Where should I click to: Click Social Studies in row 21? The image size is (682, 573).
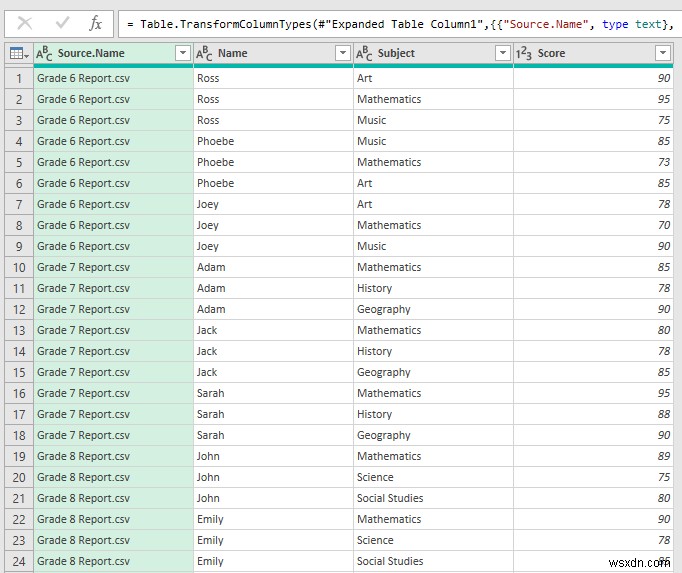[x=433, y=498]
